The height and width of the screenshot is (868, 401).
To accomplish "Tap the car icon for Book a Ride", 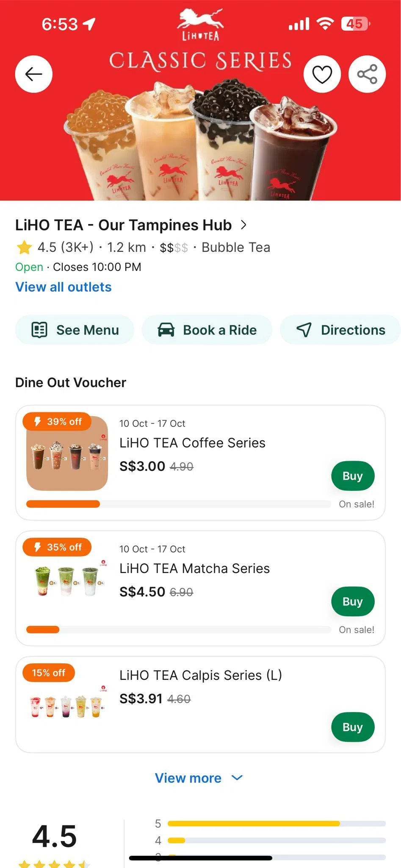I will point(166,330).
